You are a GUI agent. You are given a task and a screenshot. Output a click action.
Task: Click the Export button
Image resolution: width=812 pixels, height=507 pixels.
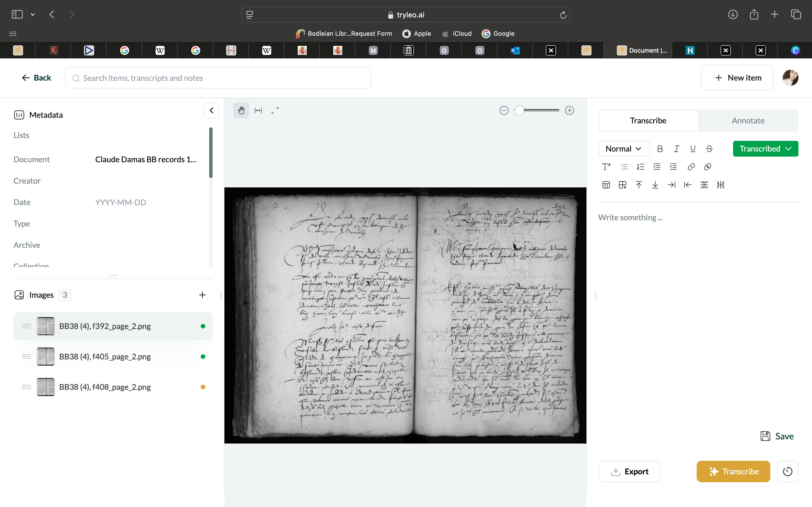629,471
